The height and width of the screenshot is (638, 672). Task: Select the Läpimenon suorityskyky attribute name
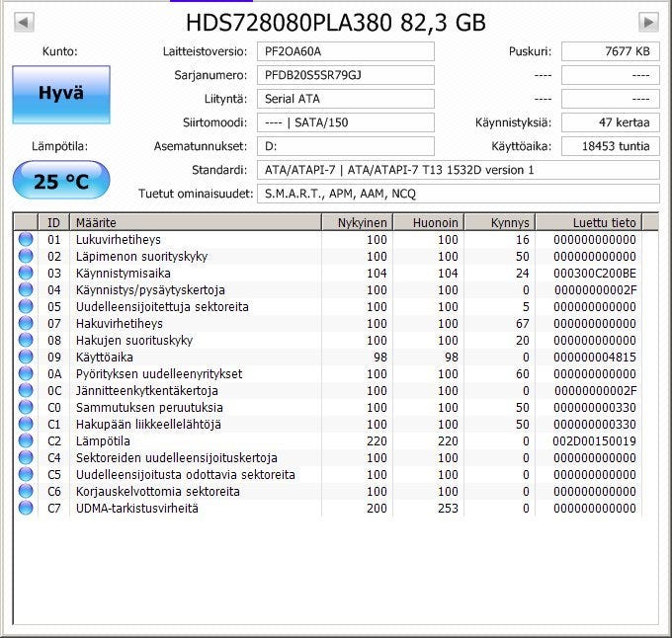pyautogui.click(x=142, y=256)
